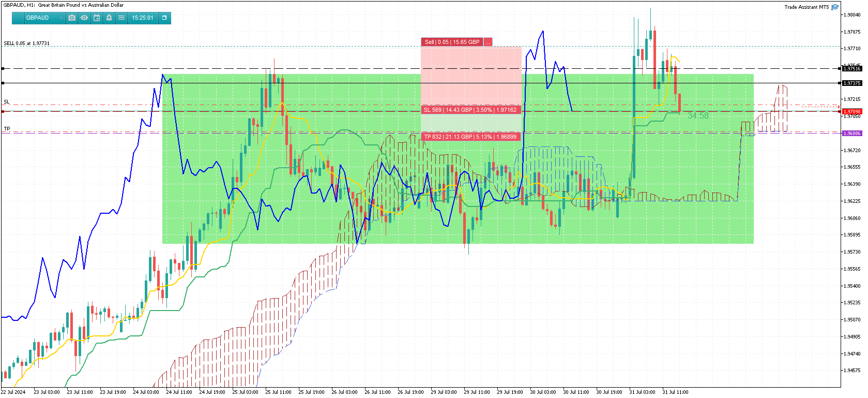
Task: Toggle the eye visibility icon
Action: click(x=84, y=18)
